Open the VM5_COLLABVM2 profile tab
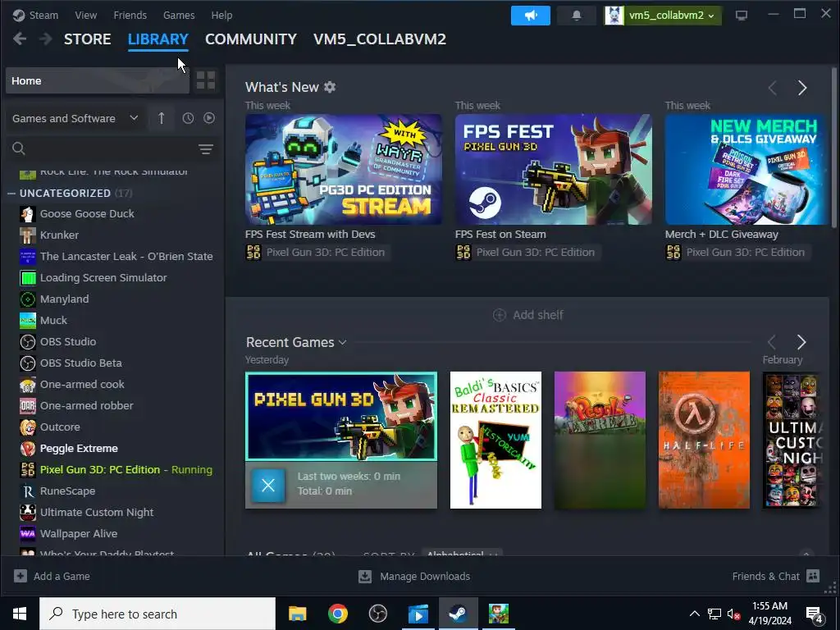Screen dimensions: 840x630 [380, 39]
